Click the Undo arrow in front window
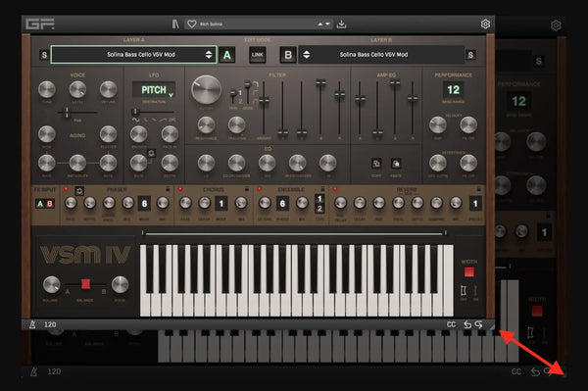Viewport: 588px width, 391px height. click(x=467, y=324)
